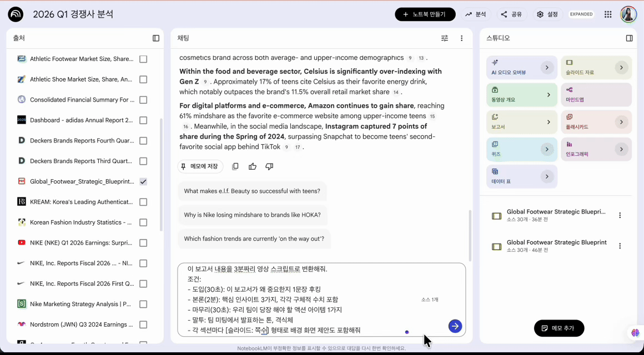The width and height of the screenshot is (644, 355).
Task: Click citation number 16
Action: pyautogui.click(x=185, y=127)
